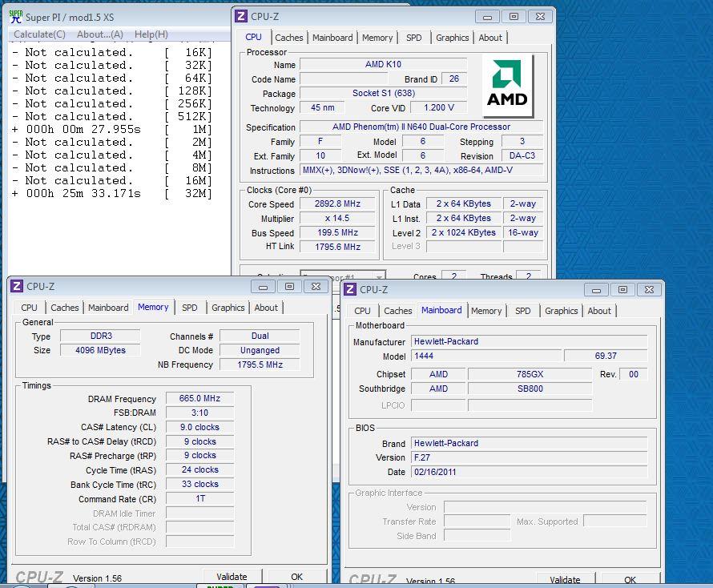Maximize the CPU-Z Memory window
The image size is (713, 588).
(290, 287)
